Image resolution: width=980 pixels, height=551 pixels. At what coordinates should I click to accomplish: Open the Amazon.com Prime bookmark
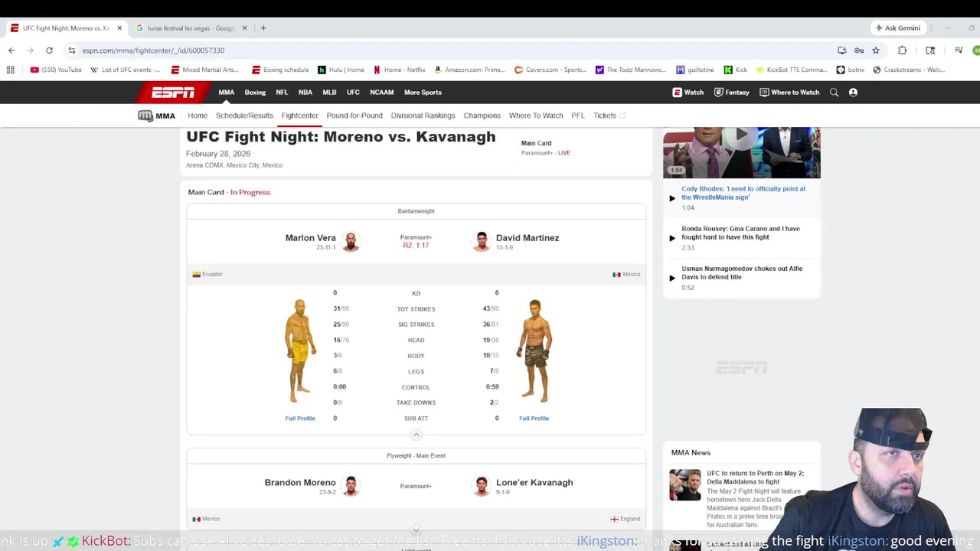pyautogui.click(x=469, y=70)
